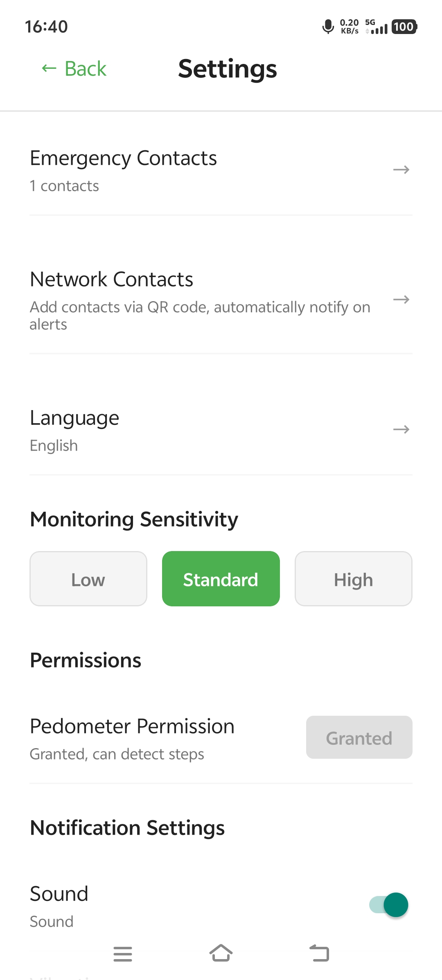
Task: Tap the back arrow icon
Action: click(x=49, y=68)
